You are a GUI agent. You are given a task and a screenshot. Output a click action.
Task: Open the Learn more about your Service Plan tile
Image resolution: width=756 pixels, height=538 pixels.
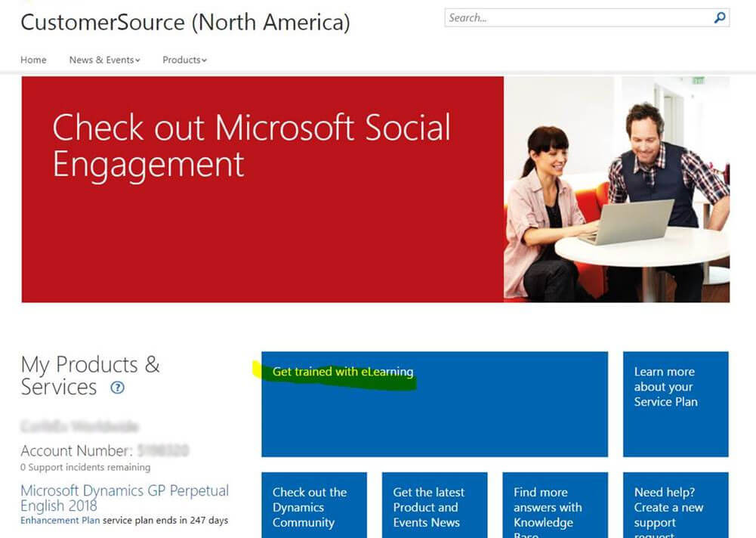pos(675,403)
